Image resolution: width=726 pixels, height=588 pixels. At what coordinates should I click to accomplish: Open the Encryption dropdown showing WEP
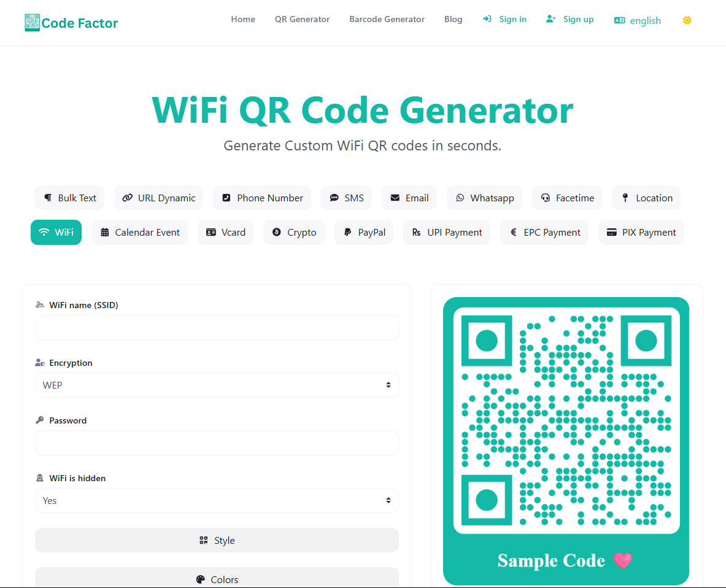point(217,385)
